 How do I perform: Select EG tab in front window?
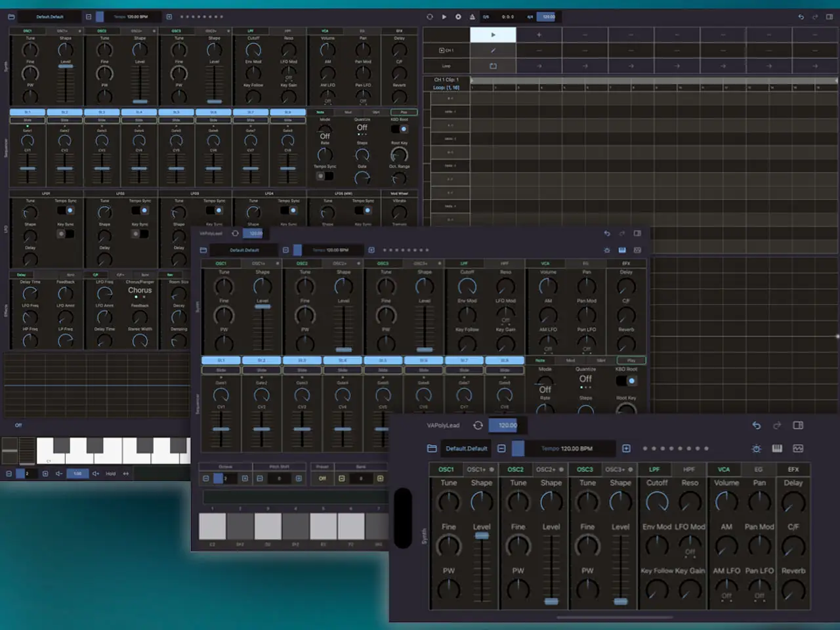[x=759, y=469]
